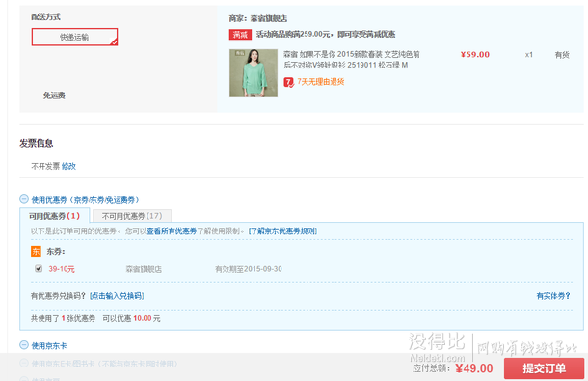The width and height of the screenshot is (588, 381).
Task: Open the 森宿 如果不是你 product title link
Action: 352,60
